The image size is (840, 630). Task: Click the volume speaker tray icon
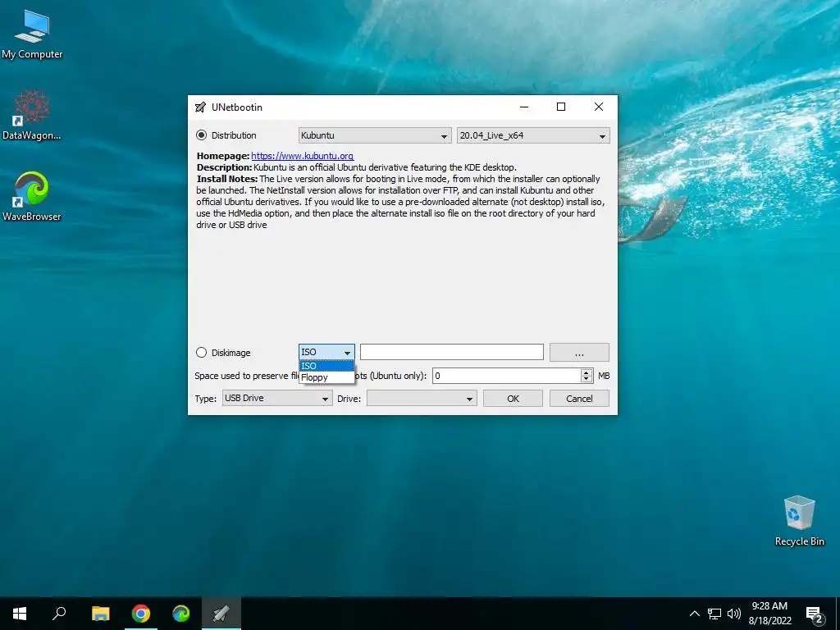tap(734, 614)
